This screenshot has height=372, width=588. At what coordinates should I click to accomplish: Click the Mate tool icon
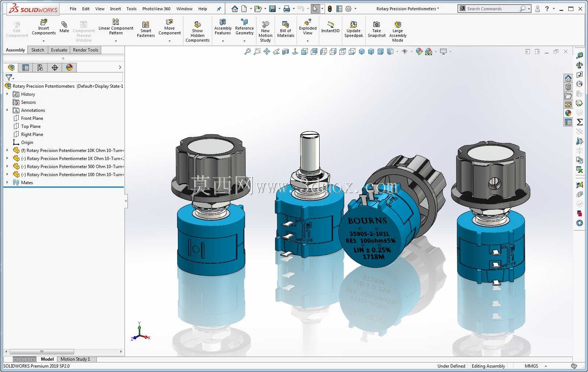[64, 24]
